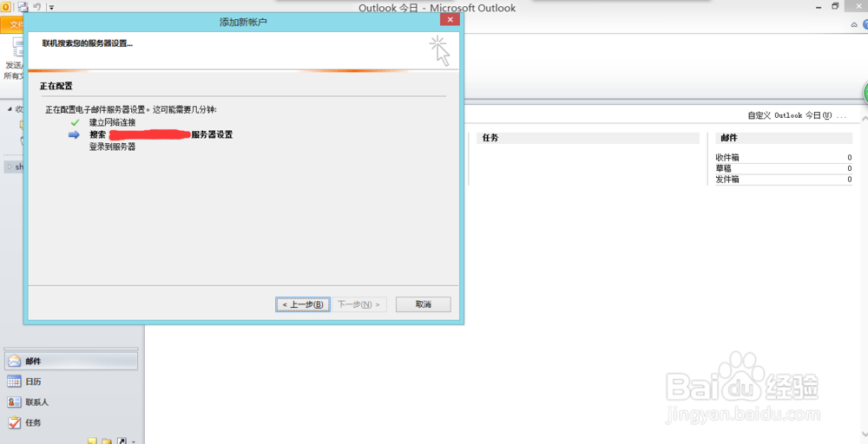Screen dimensions: 868x444
Task: Click the 发件箱 outbox link
Action: pos(727,180)
